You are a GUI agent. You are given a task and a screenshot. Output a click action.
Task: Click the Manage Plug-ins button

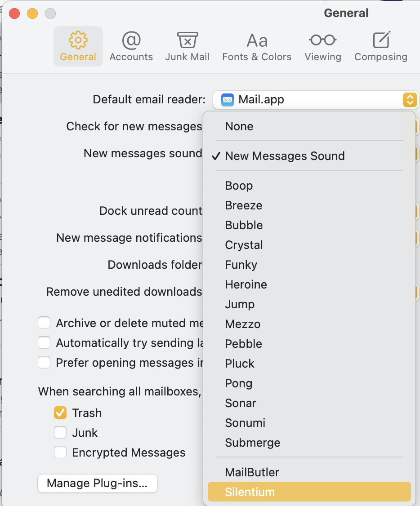coord(98,483)
